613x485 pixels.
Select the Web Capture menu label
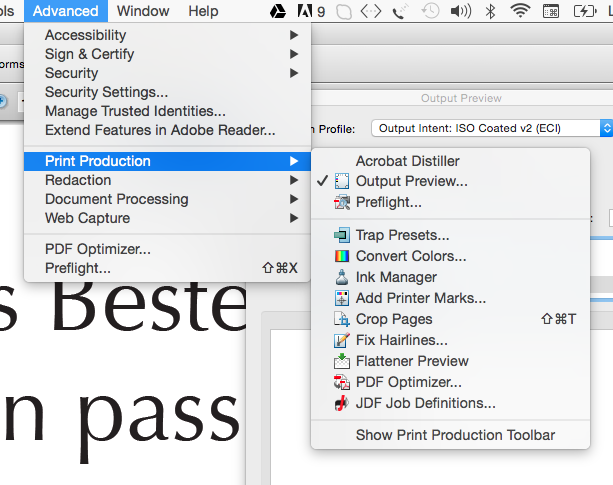(x=88, y=218)
